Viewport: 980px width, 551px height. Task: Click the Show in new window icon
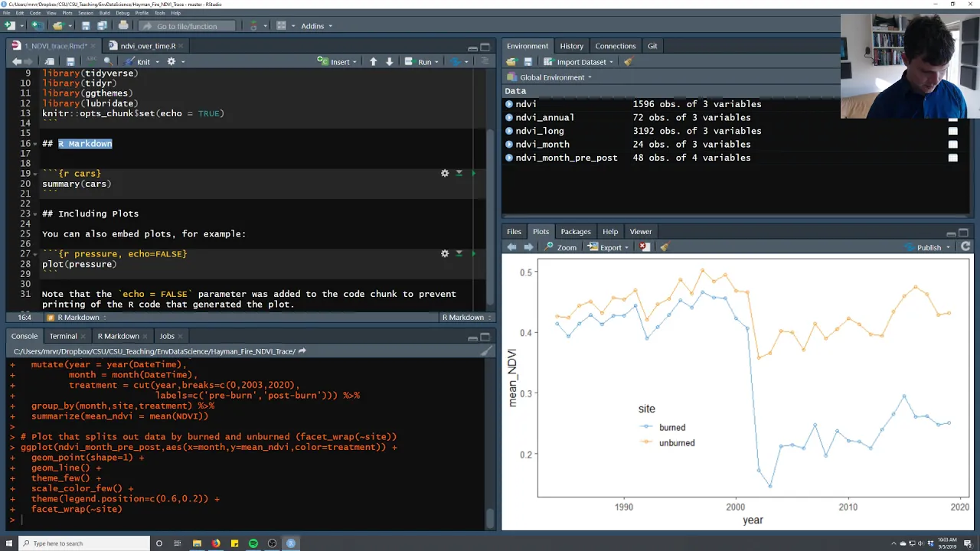pos(50,62)
